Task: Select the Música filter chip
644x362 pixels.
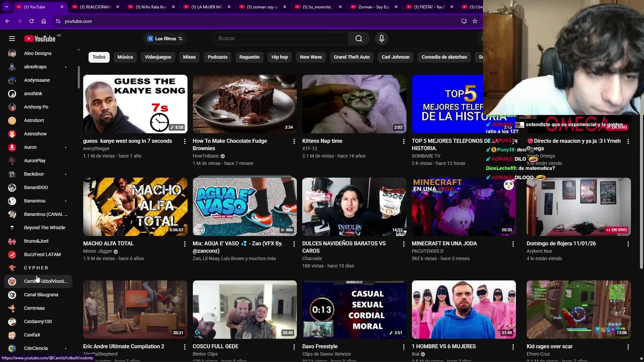Action: click(125, 57)
